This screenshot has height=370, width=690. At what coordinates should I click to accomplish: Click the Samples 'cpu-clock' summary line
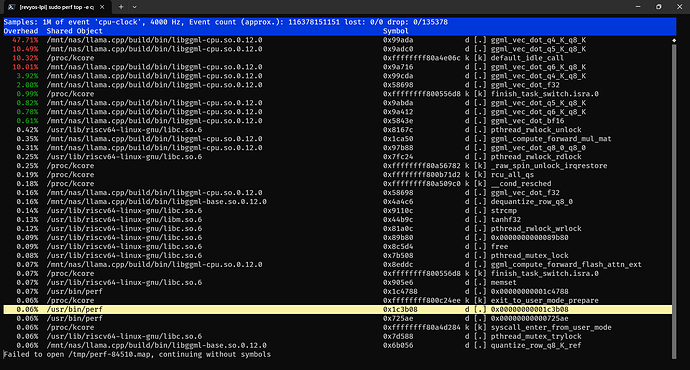[x=225, y=22]
